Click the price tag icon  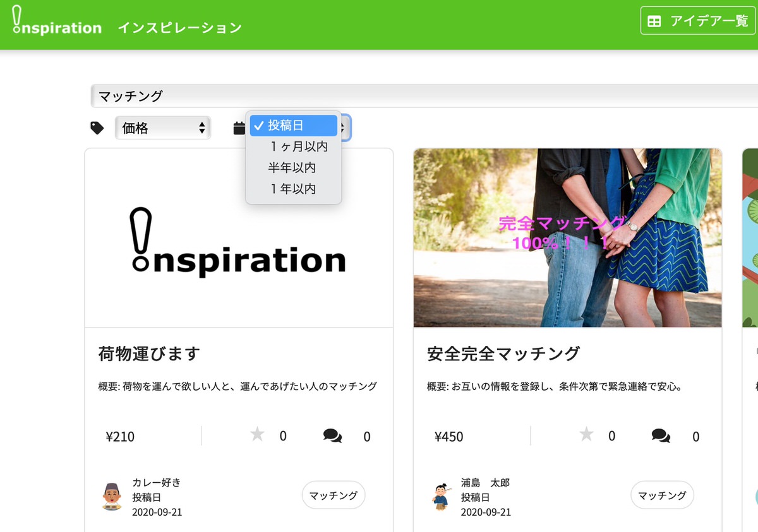(97, 128)
